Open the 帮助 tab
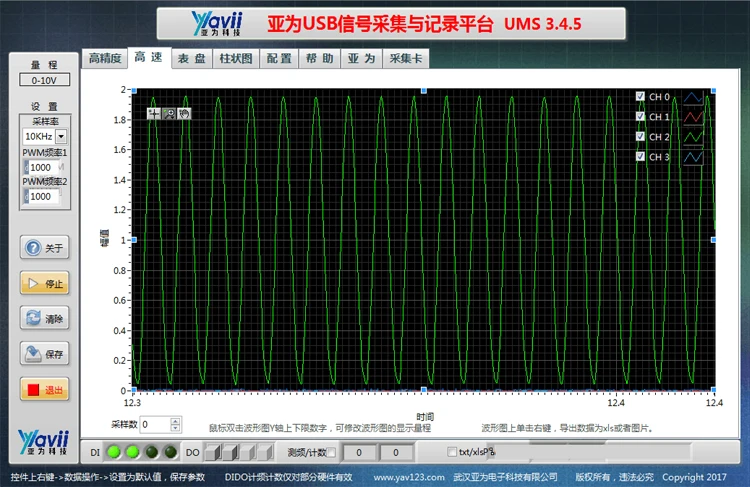 tap(320, 58)
